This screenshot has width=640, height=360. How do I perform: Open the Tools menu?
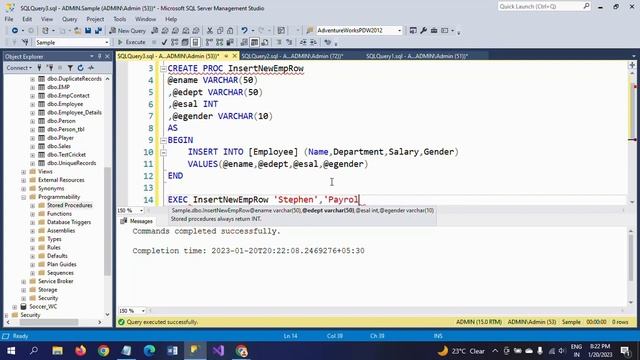click(120, 19)
